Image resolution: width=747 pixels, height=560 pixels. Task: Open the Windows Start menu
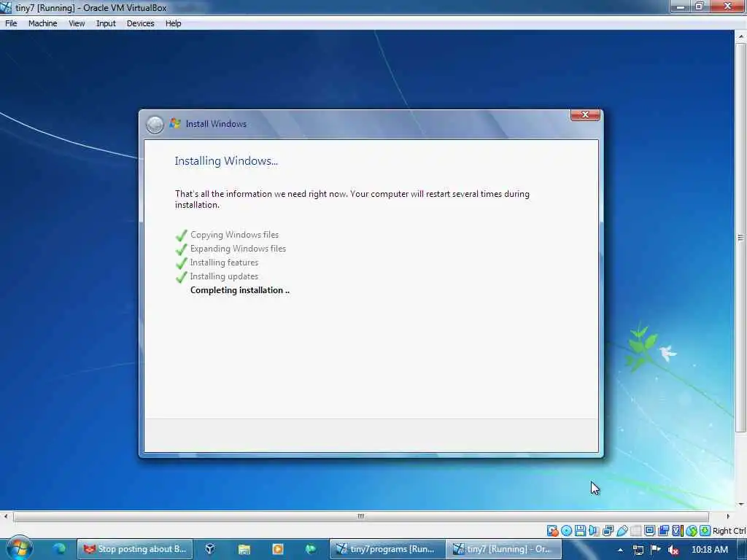19,548
